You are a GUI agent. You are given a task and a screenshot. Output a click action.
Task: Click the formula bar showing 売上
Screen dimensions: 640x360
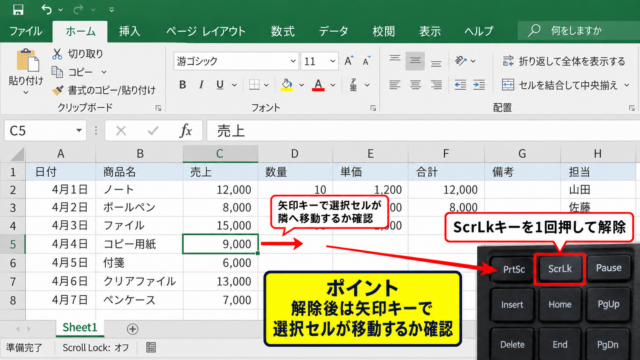click(x=423, y=131)
